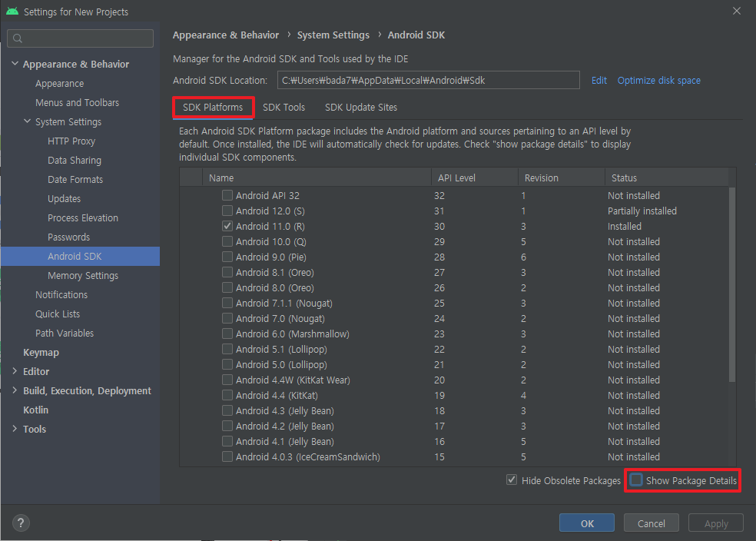Check the Android 7.1.1 (Nougat) checkbox
This screenshot has width=756, height=541.
click(x=227, y=304)
